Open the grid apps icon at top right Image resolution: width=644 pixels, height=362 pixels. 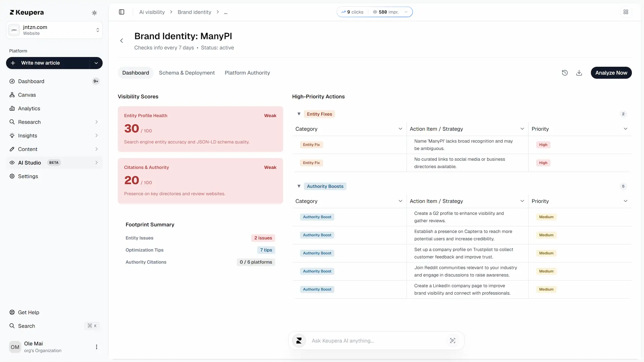pos(626,12)
